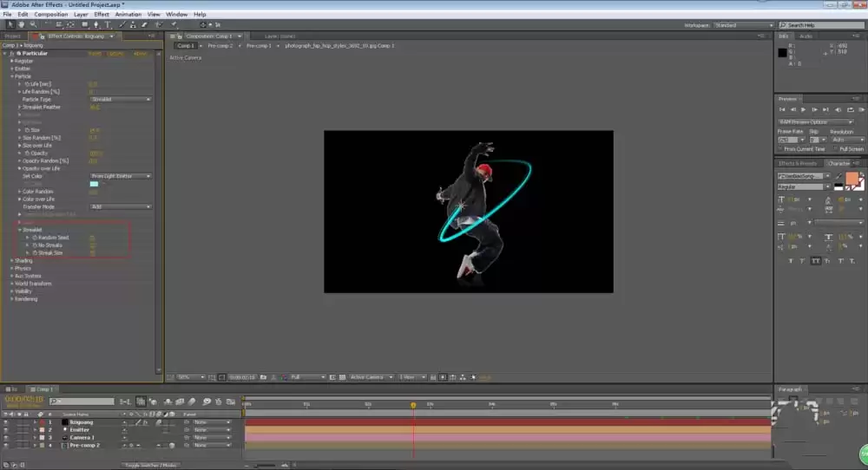Pick the Horizontal Type tool
868x470 pixels.
coord(108,25)
